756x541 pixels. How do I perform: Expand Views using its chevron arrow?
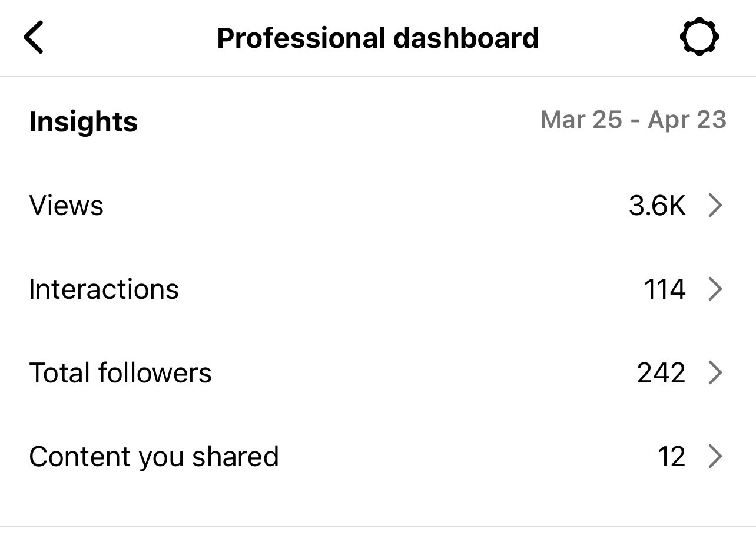pyautogui.click(x=715, y=206)
